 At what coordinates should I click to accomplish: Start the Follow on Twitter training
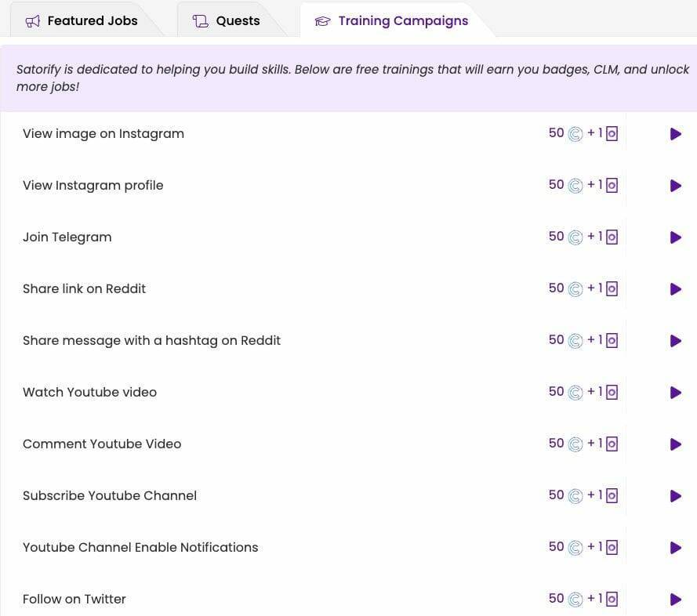click(x=676, y=600)
